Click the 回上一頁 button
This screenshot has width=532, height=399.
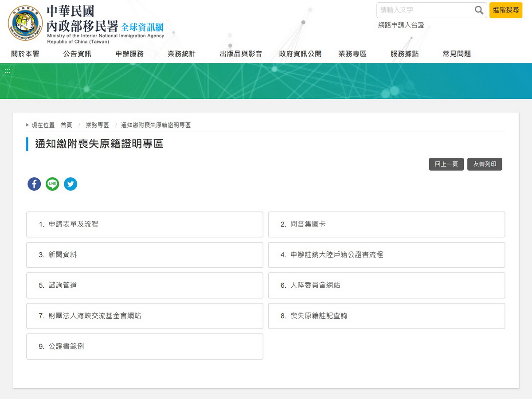click(446, 164)
